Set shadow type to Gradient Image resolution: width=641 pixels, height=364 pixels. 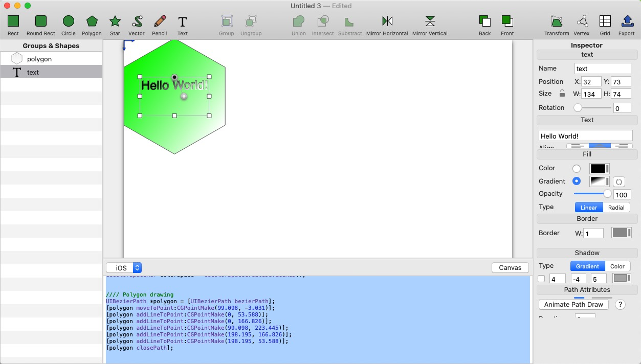[587, 266]
